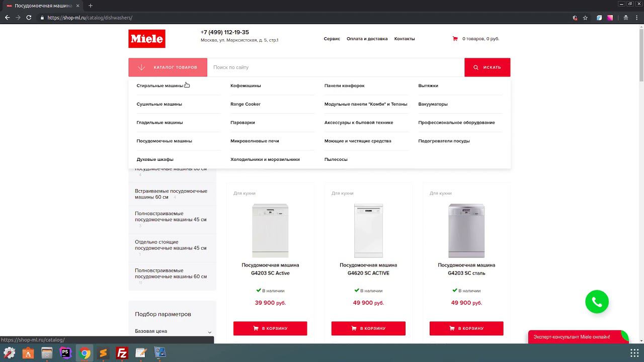
Task: Open the Контакты link
Action: click(405, 39)
